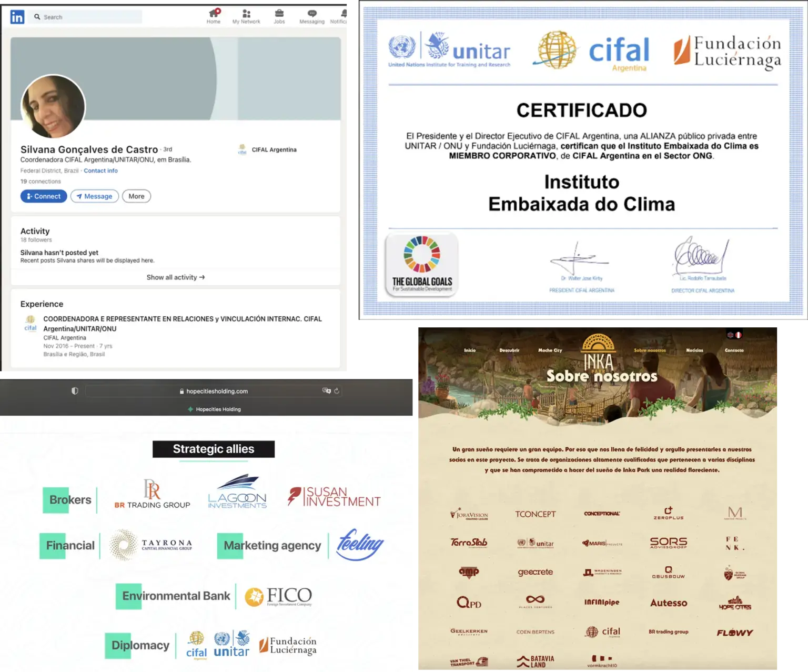
Task: Open cifal logo in Experience section
Action: (31, 323)
